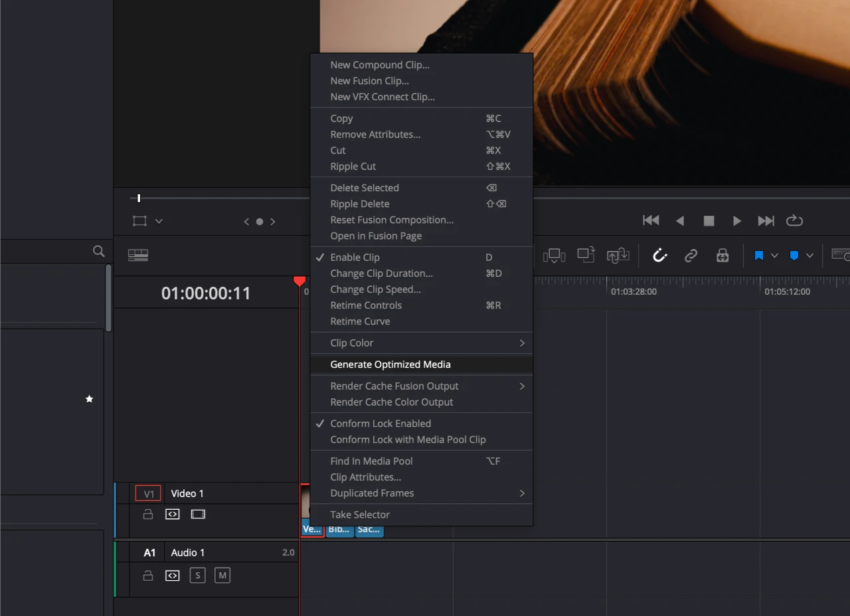Add a flag using the blue flag icon
The height and width of the screenshot is (616, 850).
(759, 255)
